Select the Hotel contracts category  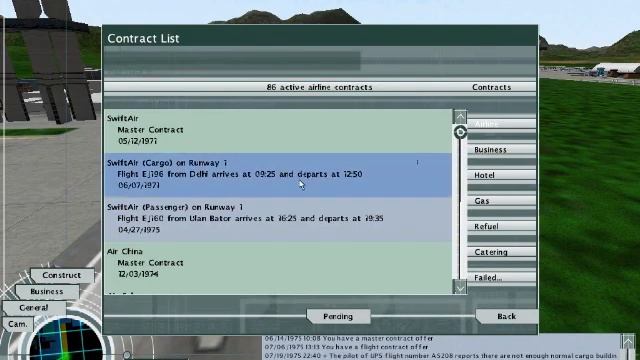(502, 175)
